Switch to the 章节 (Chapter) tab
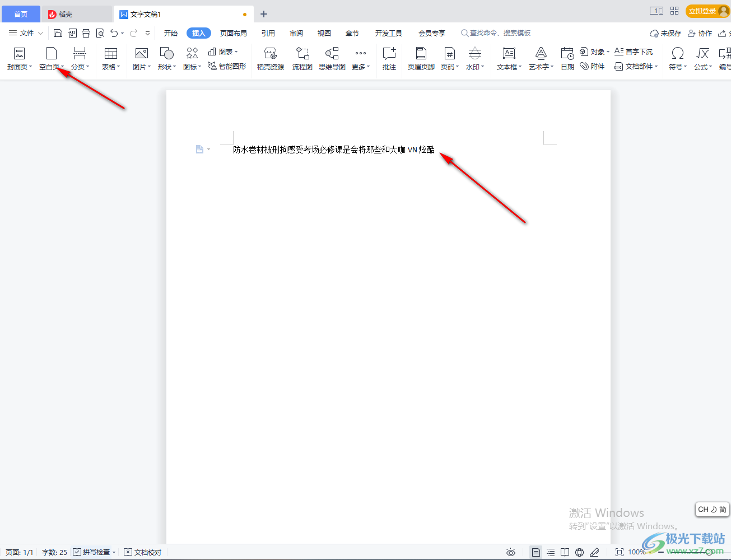This screenshot has width=731, height=560. coord(352,33)
